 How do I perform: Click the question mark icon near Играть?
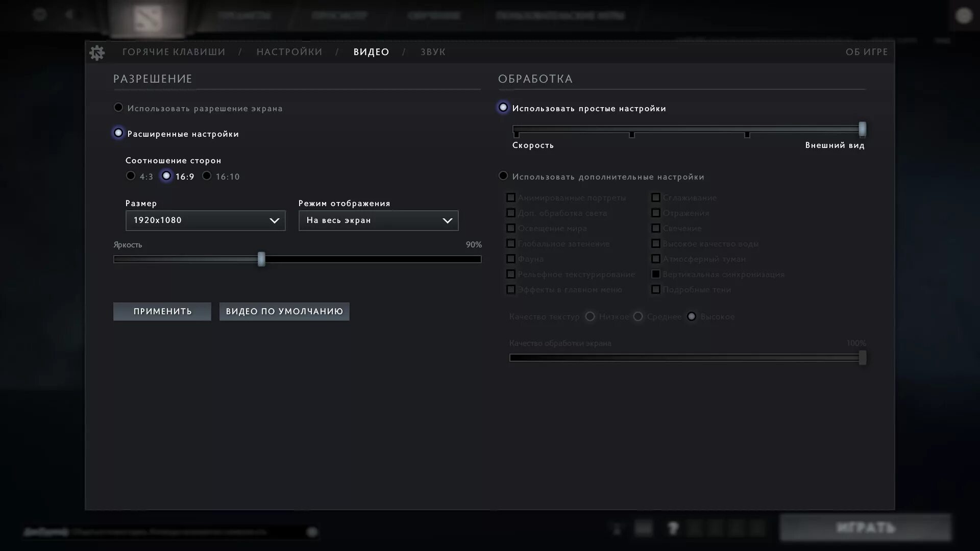point(673,529)
